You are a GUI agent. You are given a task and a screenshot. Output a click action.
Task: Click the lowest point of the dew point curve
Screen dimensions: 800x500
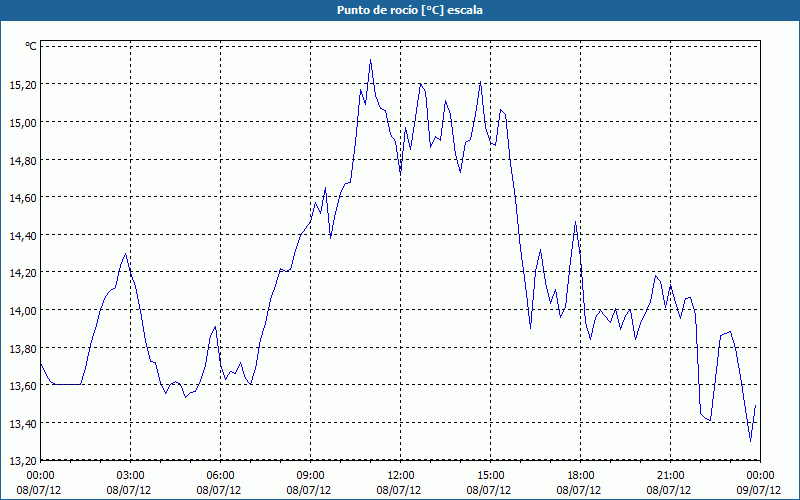pyautogui.click(x=751, y=441)
